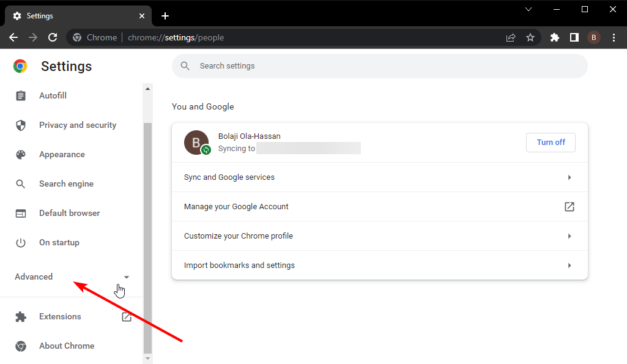
Task: Click the share this page icon
Action: point(511,37)
